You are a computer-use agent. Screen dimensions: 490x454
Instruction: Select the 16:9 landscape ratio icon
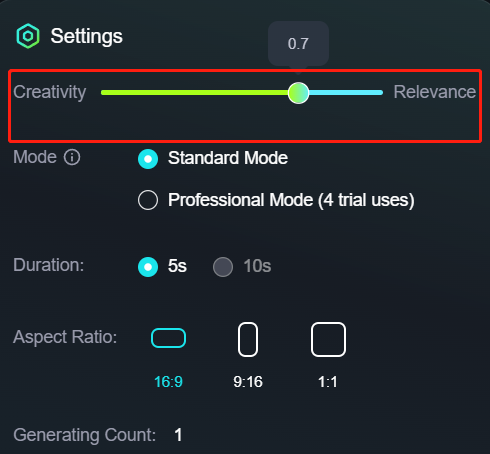(x=168, y=338)
